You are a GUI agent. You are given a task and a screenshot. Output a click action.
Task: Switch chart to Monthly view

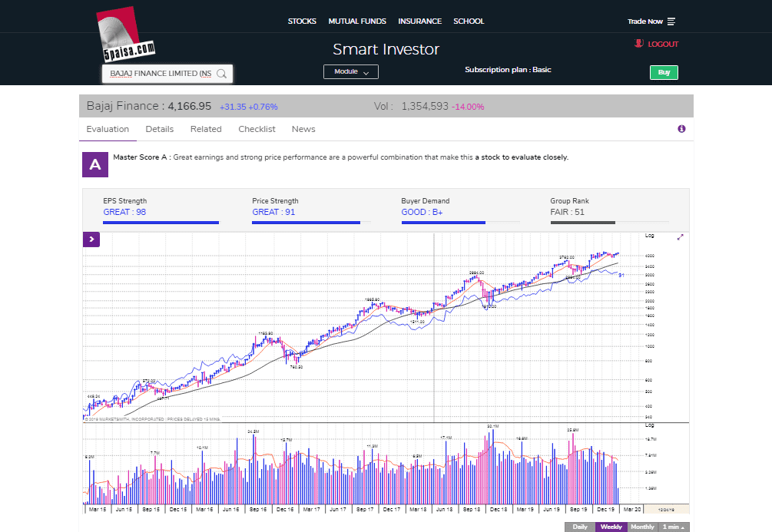point(642,527)
